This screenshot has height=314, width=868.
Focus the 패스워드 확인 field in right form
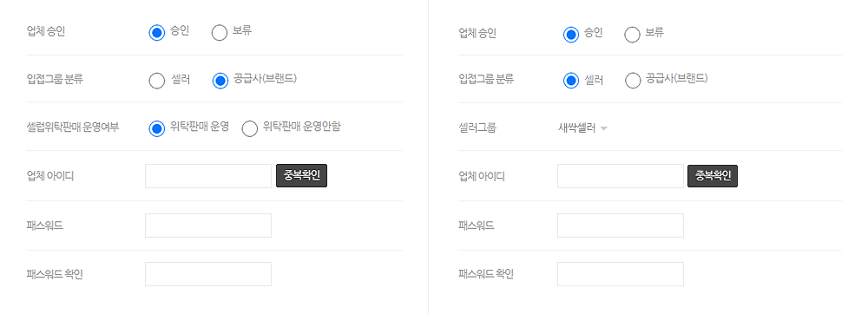pos(621,274)
